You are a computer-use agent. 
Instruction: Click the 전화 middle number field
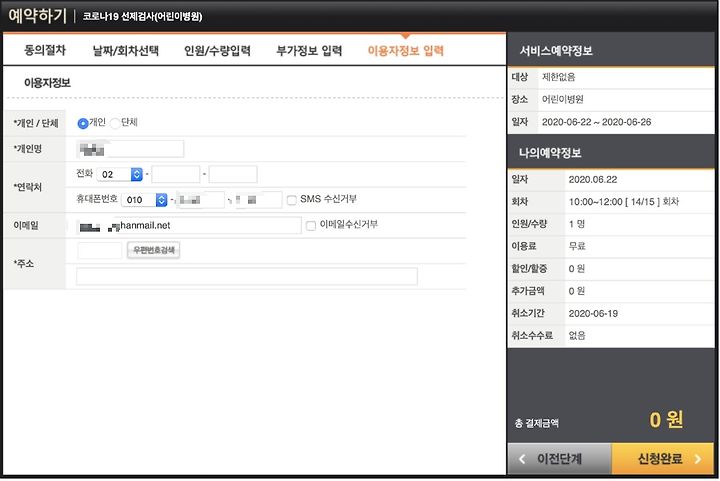tap(175, 174)
